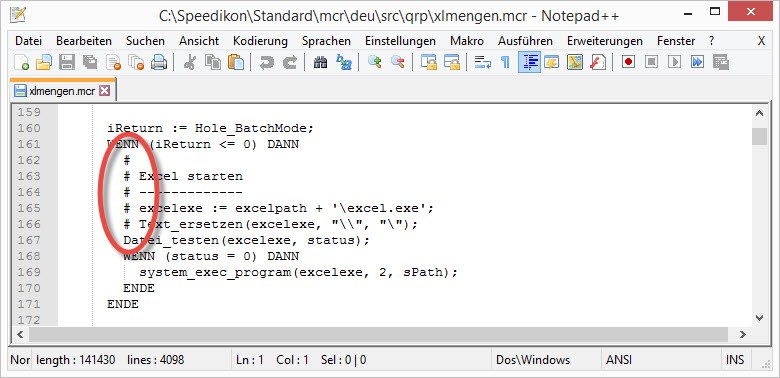Click the horizontal scrollbar right arrow

[x=743, y=334]
